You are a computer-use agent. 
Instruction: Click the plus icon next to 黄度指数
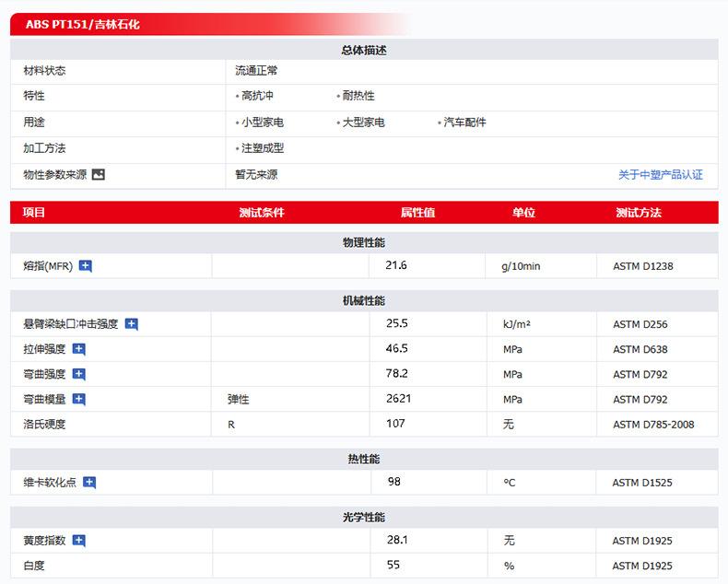[x=79, y=540]
